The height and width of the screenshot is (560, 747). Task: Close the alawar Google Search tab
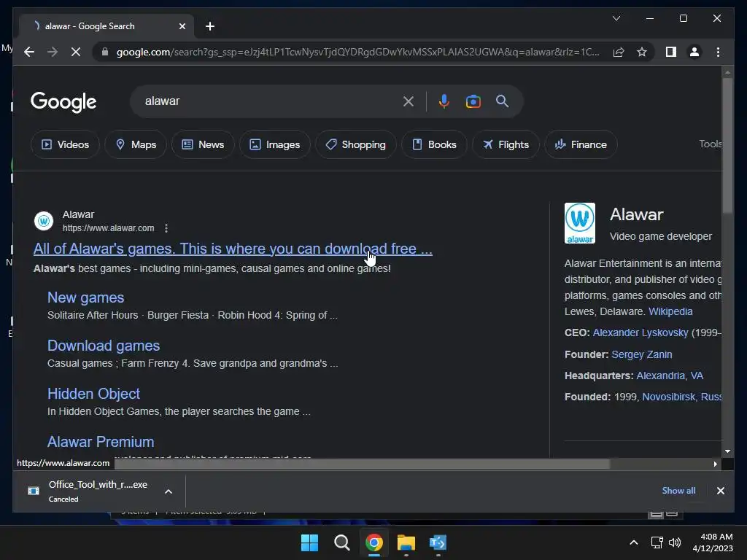[x=182, y=26]
